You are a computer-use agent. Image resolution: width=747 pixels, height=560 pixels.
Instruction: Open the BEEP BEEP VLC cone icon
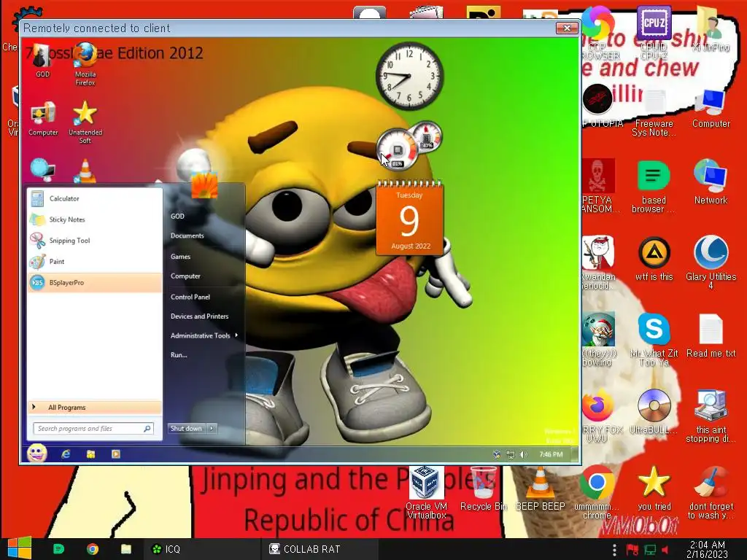point(541,489)
